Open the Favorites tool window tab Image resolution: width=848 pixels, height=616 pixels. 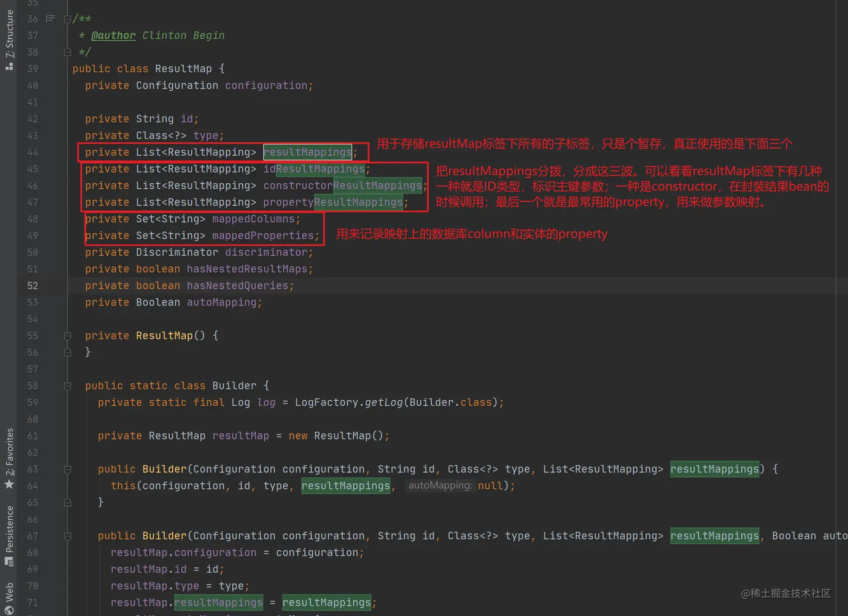coord(9,458)
